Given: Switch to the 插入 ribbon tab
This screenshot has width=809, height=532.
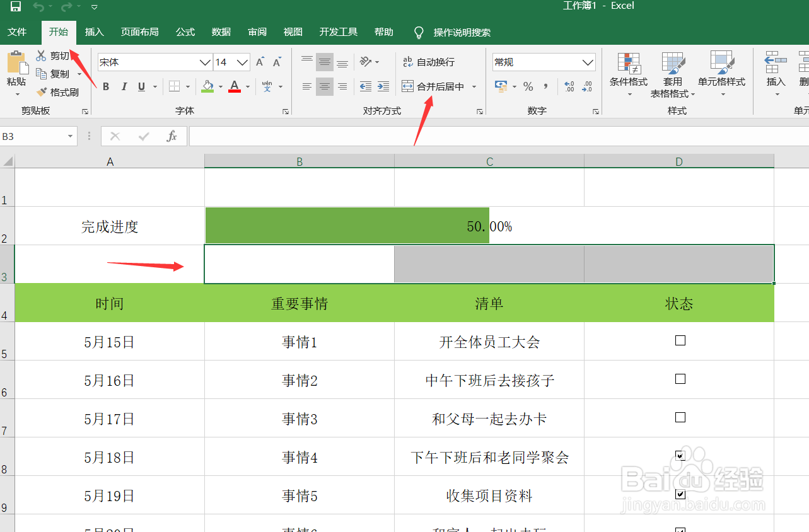Looking at the screenshot, I should pyautogui.click(x=94, y=32).
